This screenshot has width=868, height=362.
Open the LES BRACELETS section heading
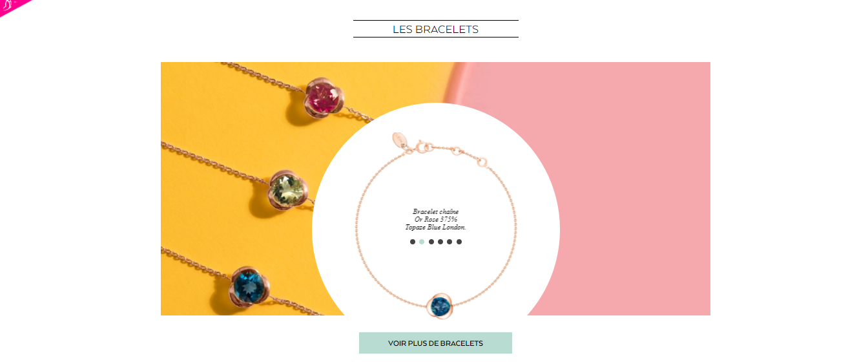pos(435,29)
